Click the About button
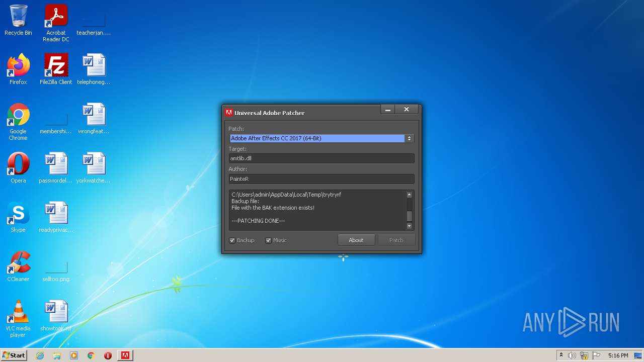 coord(356,240)
